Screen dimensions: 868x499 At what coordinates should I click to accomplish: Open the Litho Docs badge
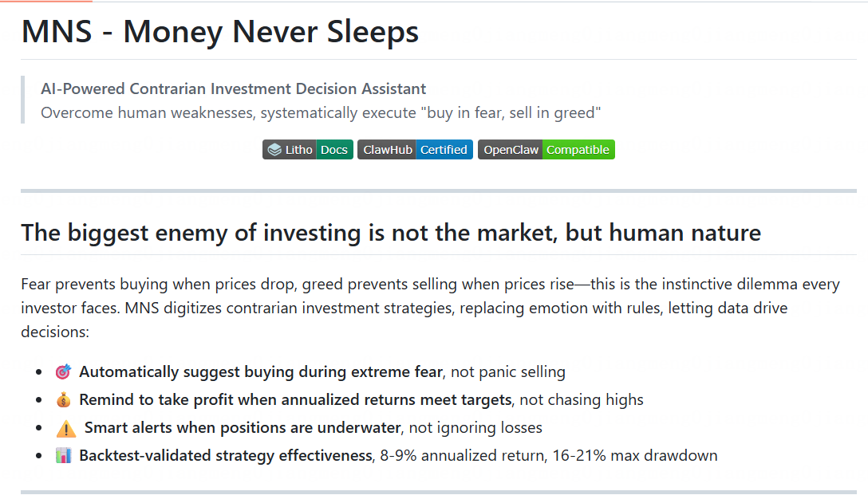point(308,150)
